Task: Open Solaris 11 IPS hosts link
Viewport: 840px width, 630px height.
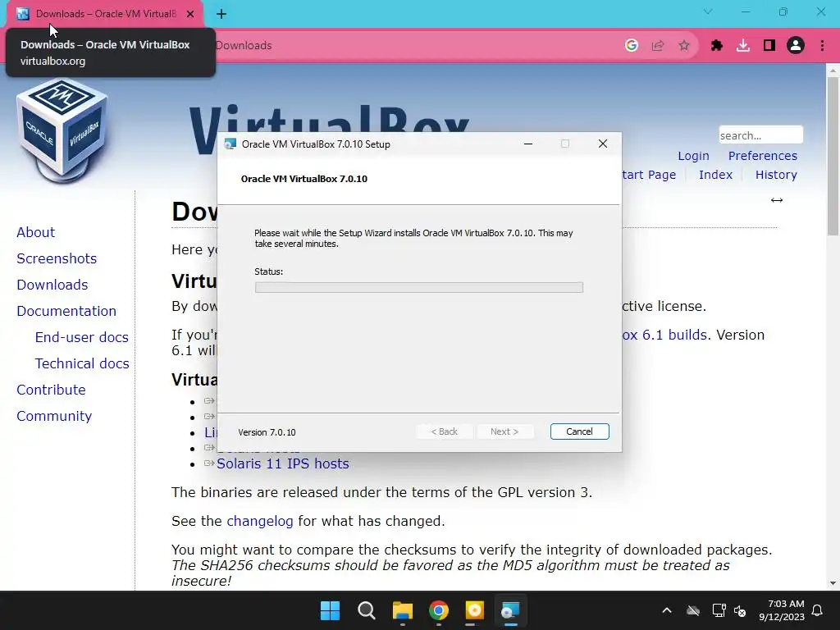Action: click(x=283, y=464)
